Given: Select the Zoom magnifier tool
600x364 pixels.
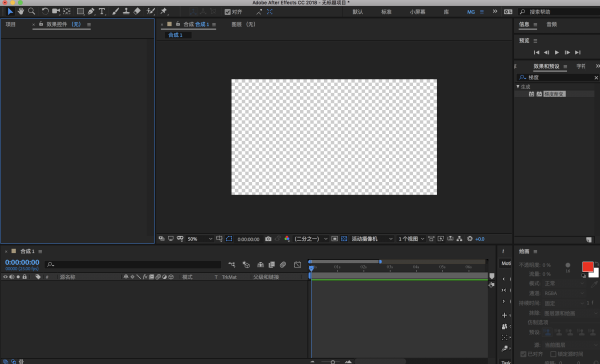Looking at the screenshot, I should point(31,11).
